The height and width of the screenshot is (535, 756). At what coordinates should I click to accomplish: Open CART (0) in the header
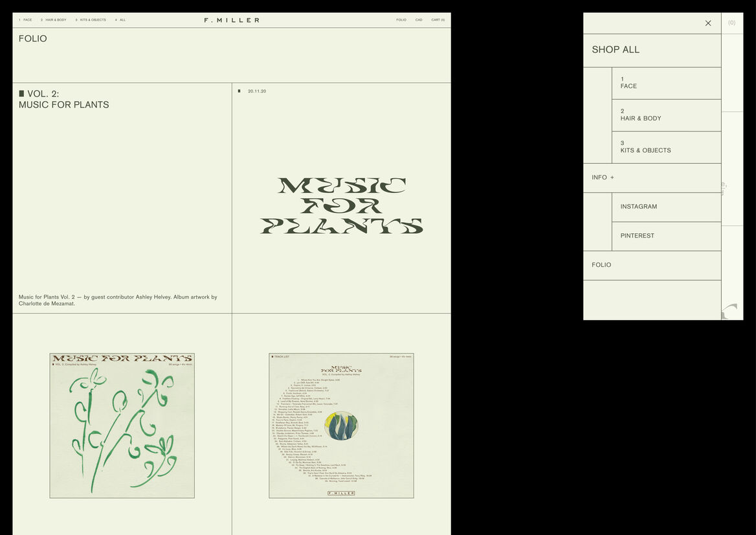point(438,20)
